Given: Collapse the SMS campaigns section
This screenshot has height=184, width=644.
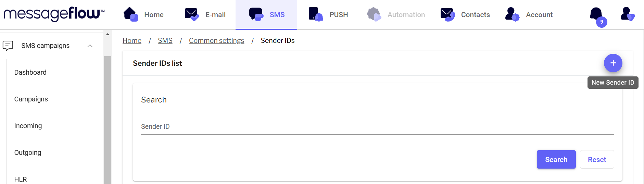Looking at the screenshot, I should [x=90, y=46].
